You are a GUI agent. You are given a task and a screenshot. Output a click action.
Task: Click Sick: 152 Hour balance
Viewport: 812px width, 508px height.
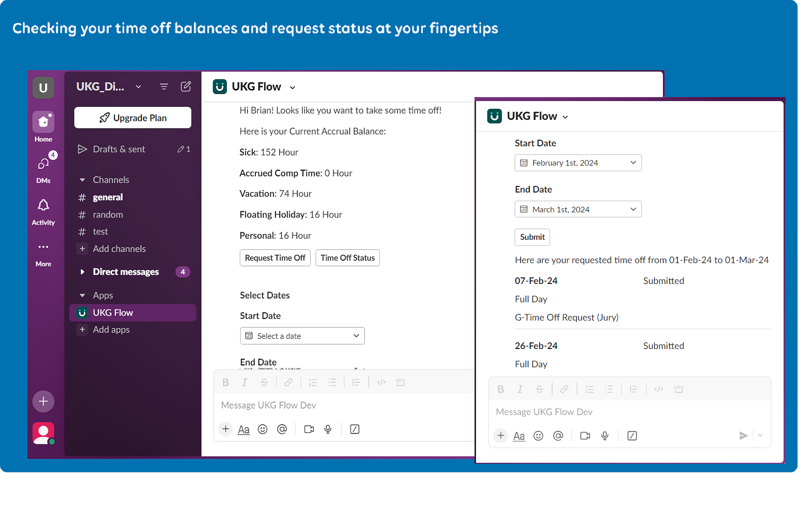click(269, 152)
